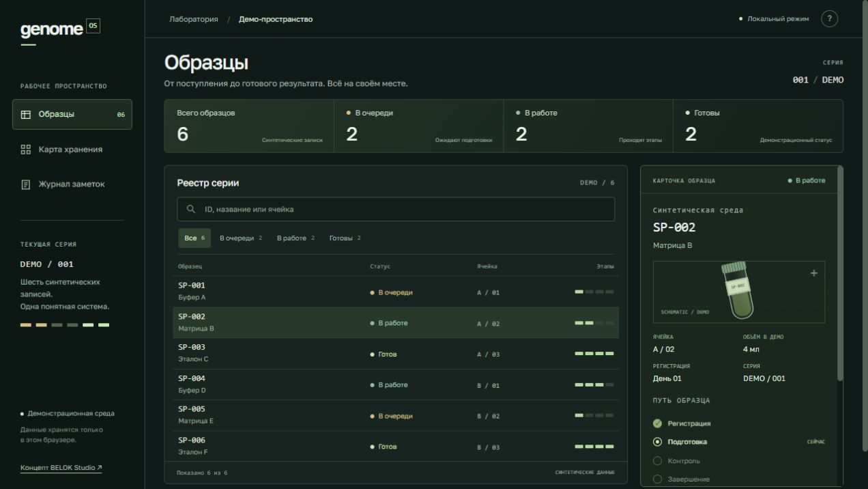Viewport: 868px width, 489px height.
Task: Click cell value A / 03
Action: click(489, 354)
